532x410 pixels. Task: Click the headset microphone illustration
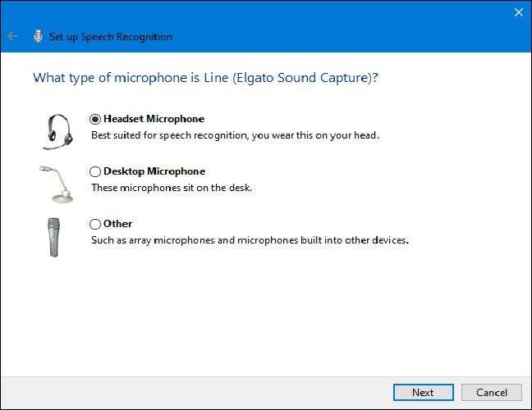click(57, 130)
